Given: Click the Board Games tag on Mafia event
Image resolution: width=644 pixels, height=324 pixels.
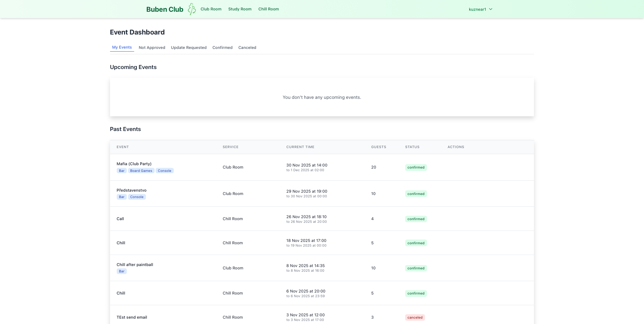Looking at the screenshot, I should [x=141, y=171].
